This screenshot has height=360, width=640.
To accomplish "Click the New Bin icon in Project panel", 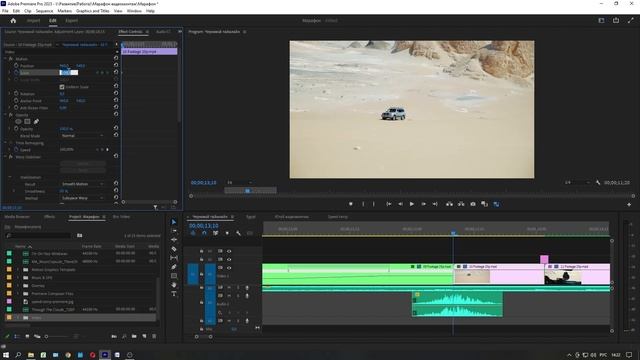I will [x=134, y=336].
